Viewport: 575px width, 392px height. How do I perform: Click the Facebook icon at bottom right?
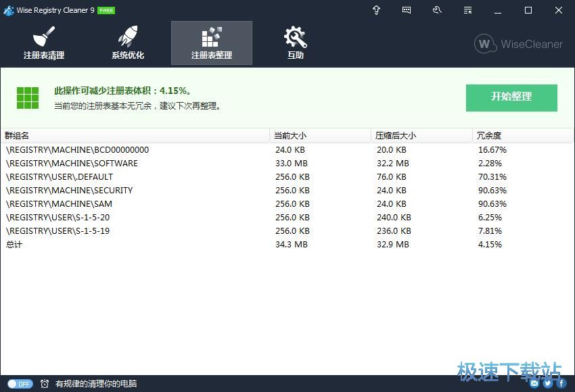point(561,384)
